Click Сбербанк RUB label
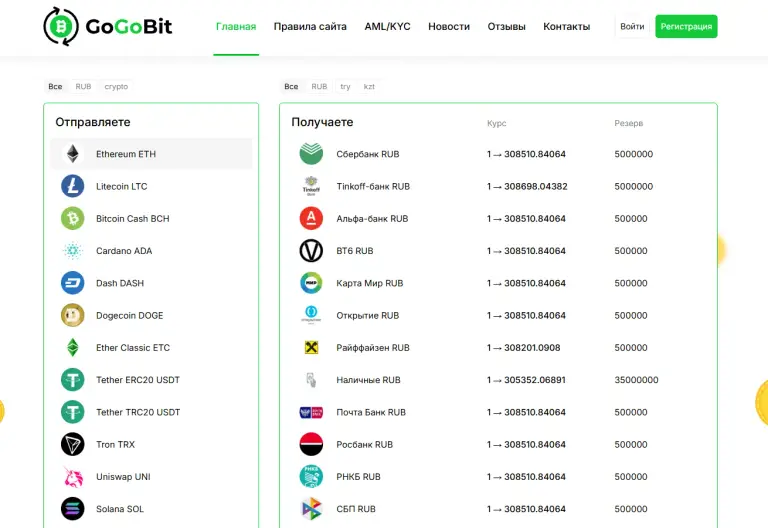The image size is (768, 528). coord(368,154)
